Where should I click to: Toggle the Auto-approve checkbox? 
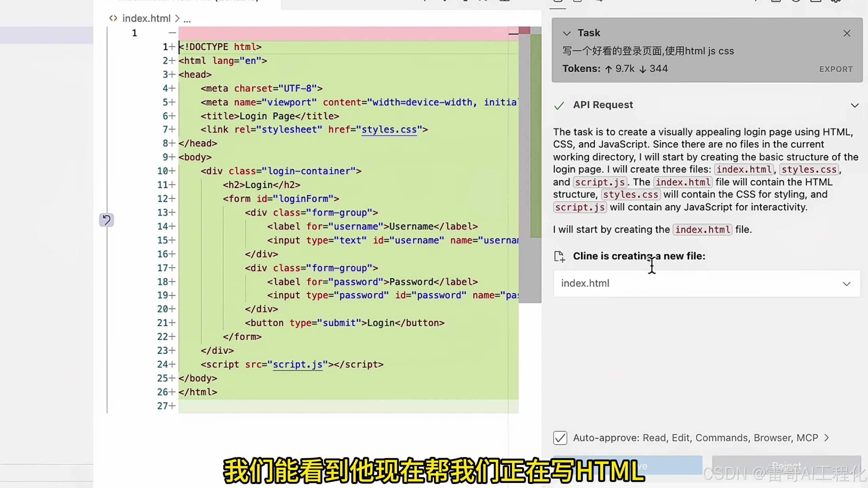tap(560, 438)
